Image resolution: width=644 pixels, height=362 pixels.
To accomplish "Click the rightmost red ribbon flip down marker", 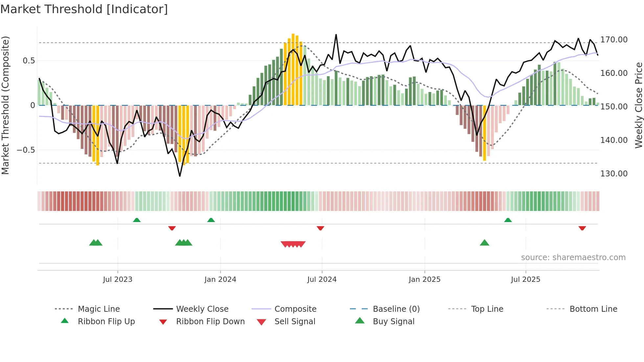I will (582, 228).
